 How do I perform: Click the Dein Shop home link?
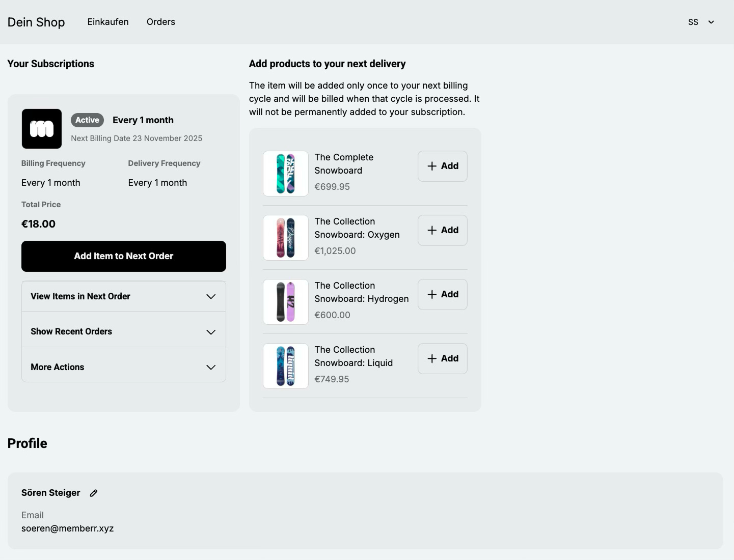(36, 22)
